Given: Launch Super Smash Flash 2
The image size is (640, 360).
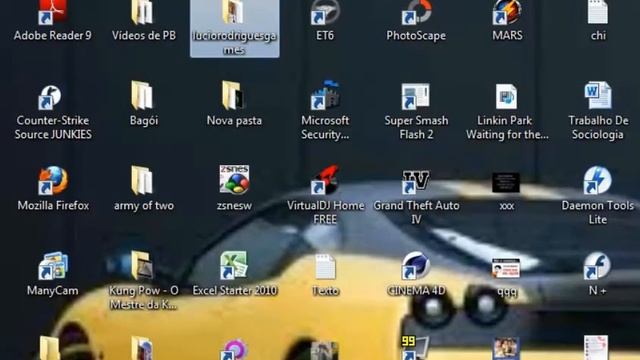Looking at the screenshot, I should coord(416,111).
